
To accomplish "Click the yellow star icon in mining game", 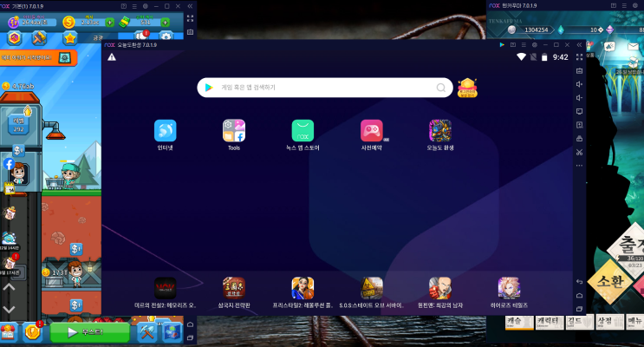I will [x=70, y=38].
